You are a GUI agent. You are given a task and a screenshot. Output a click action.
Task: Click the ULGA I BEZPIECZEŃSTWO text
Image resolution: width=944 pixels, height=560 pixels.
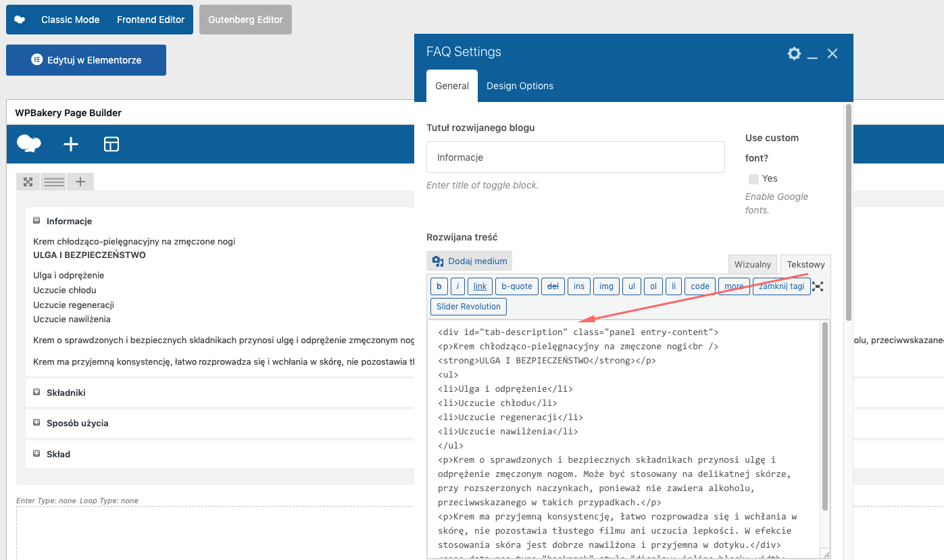(x=89, y=255)
